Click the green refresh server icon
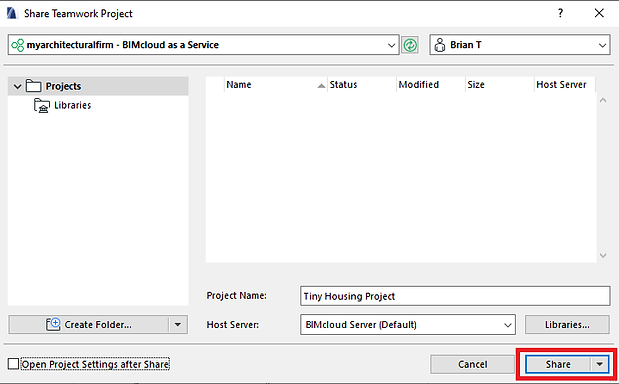 [410, 45]
